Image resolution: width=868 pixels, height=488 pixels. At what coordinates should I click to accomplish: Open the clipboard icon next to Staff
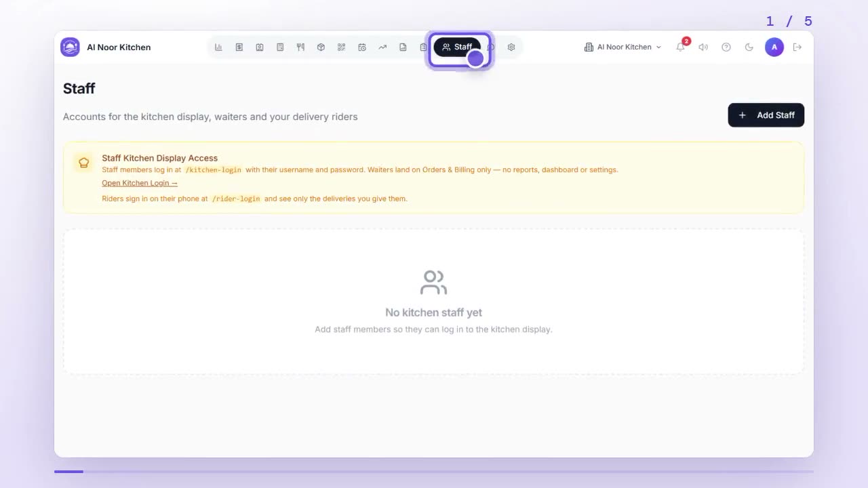[423, 47]
